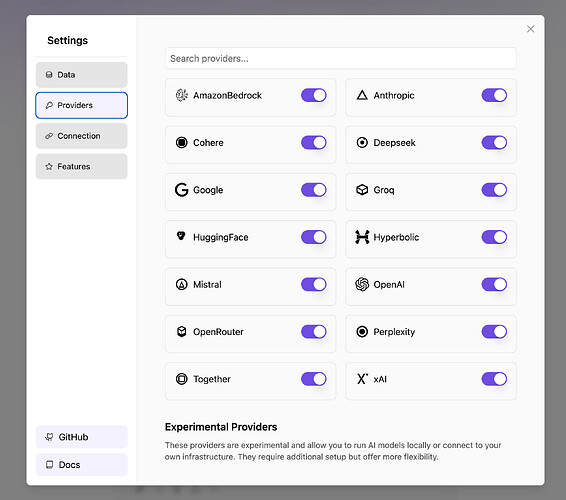Click the Hyperbolic provider icon
The image size is (566, 500).
362,237
